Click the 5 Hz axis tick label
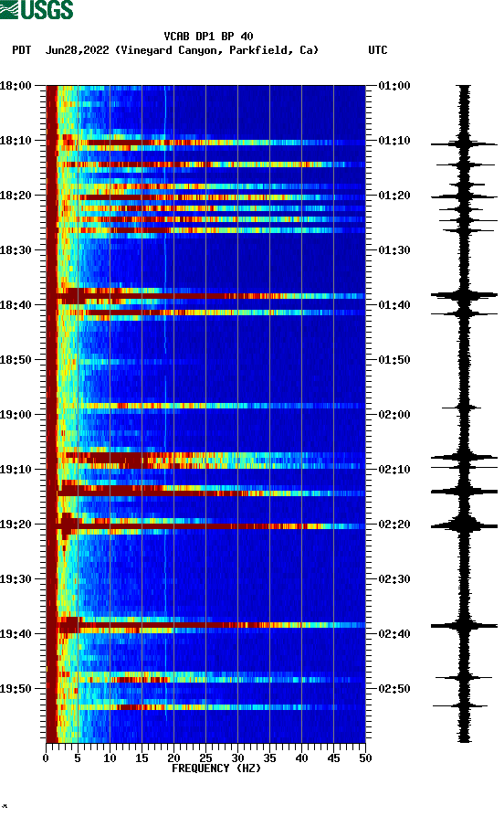The width and height of the screenshot is (504, 816). [78, 758]
